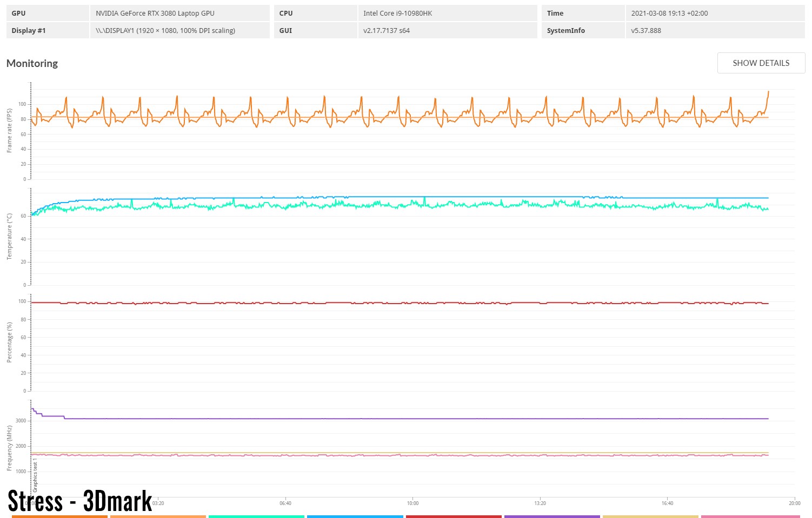Toggle the pink legend color bar
812x518 pixels.
click(750, 516)
